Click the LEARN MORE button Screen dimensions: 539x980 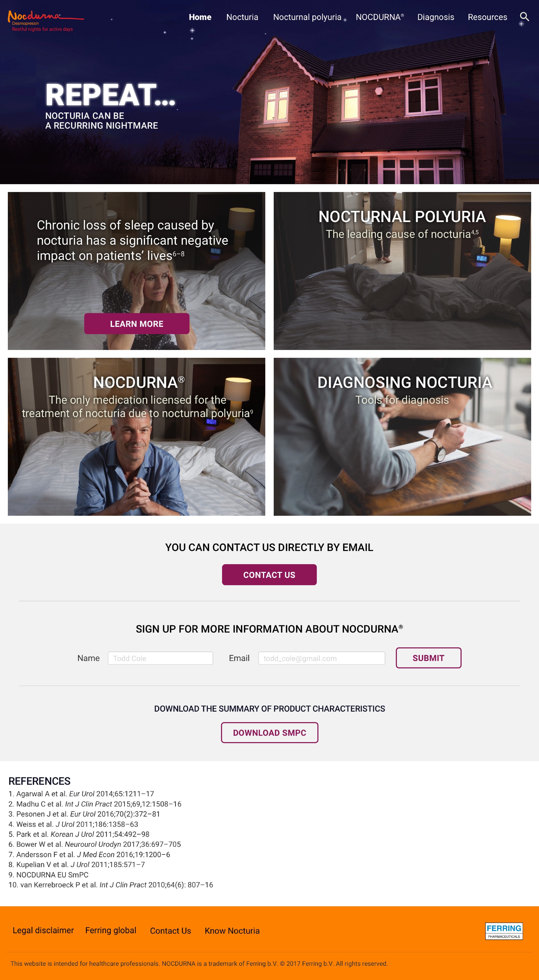point(136,324)
